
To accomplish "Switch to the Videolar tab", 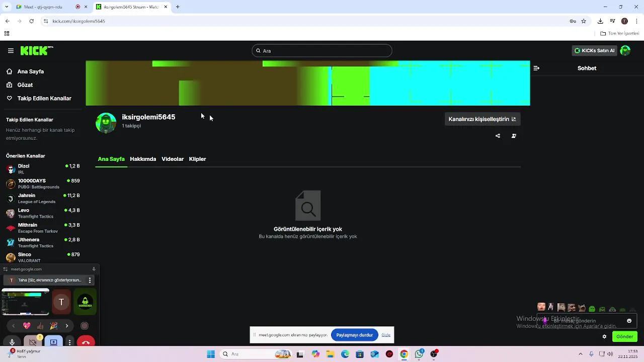I will click(173, 159).
